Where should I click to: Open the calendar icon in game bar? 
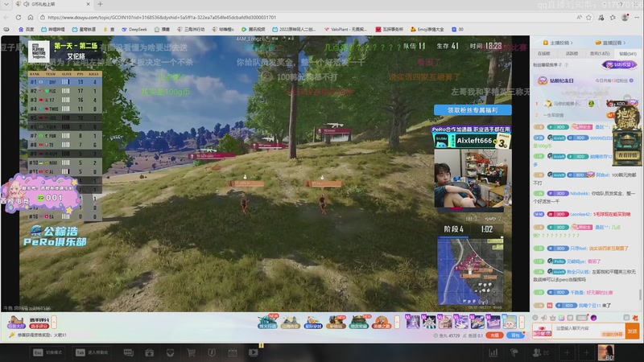pyautogui.click(x=233, y=352)
